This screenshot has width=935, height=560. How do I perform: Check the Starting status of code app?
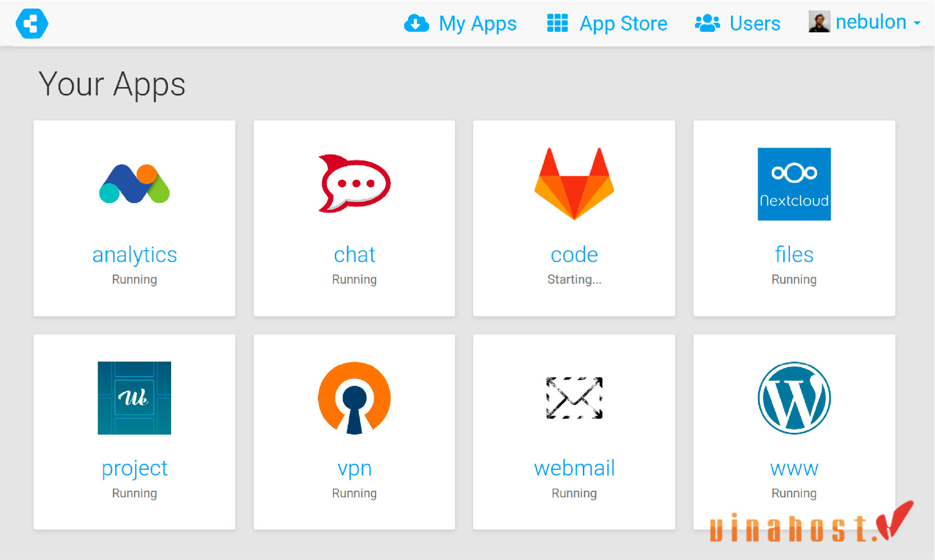tap(574, 279)
